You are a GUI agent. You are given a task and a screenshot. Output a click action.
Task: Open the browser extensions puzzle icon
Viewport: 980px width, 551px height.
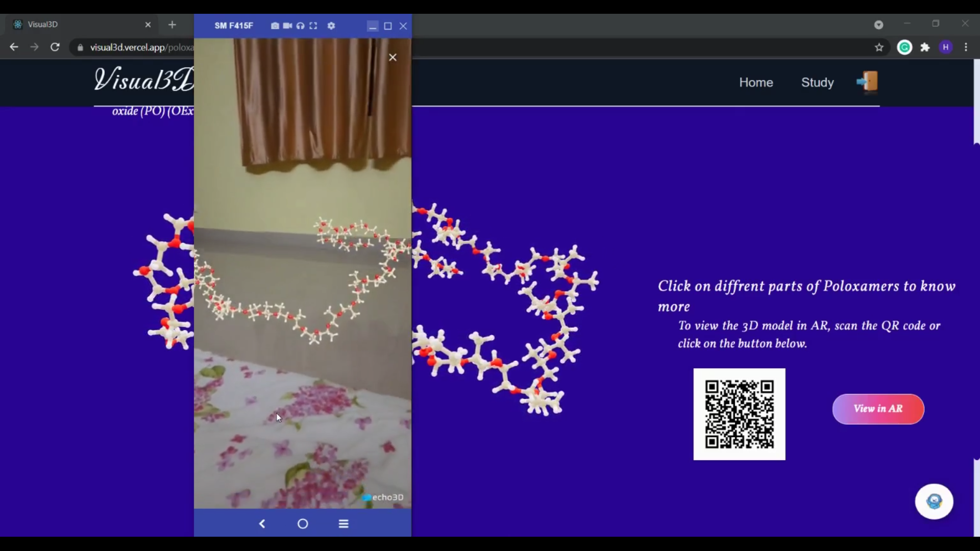point(925,47)
